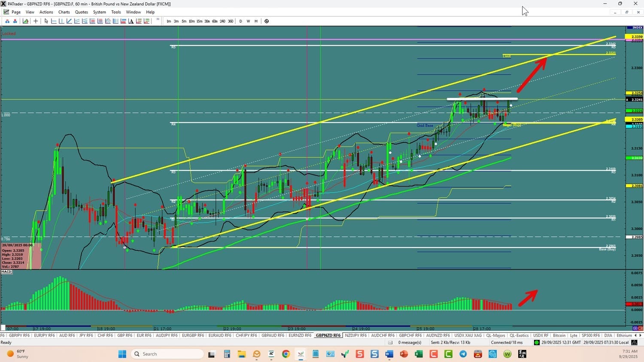Open the Bitcoin chart tab
This screenshot has height=362, width=644.
pyautogui.click(x=559, y=335)
